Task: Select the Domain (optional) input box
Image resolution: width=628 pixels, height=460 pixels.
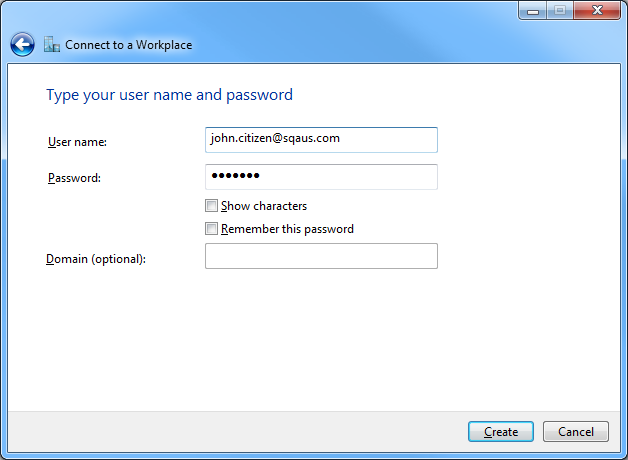Action: coord(321,256)
